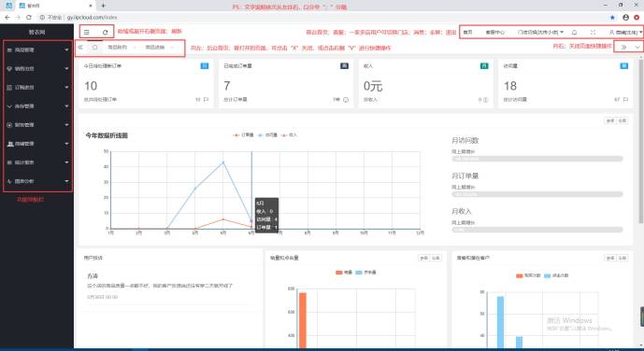The width and height of the screenshot is (644, 351).
Task: Open the browser profile avatar icon
Action: coord(625,17)
